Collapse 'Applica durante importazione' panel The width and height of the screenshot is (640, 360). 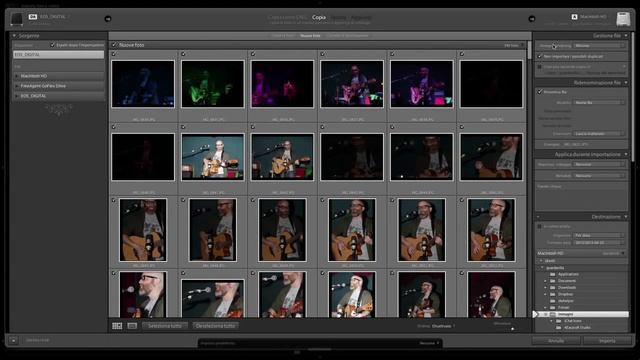pyautogui.click(x=626, y=154)
